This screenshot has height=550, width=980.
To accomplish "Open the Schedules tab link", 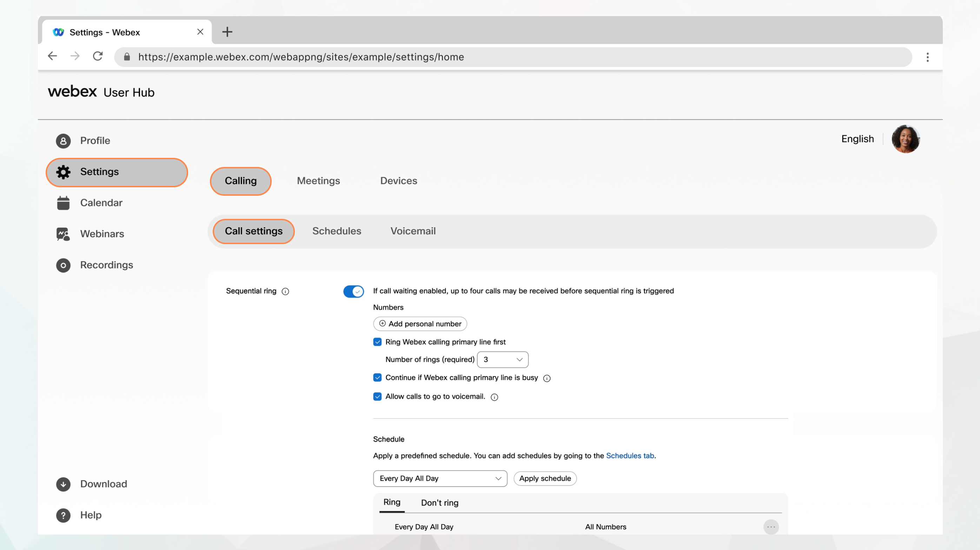I will pyautogui.click(x=630, y=455).
